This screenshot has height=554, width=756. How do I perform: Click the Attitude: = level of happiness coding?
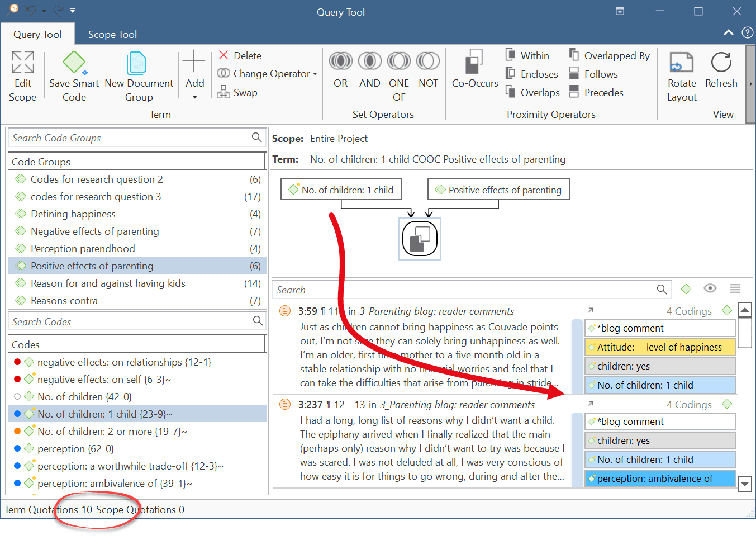click(x=660, y=347)
